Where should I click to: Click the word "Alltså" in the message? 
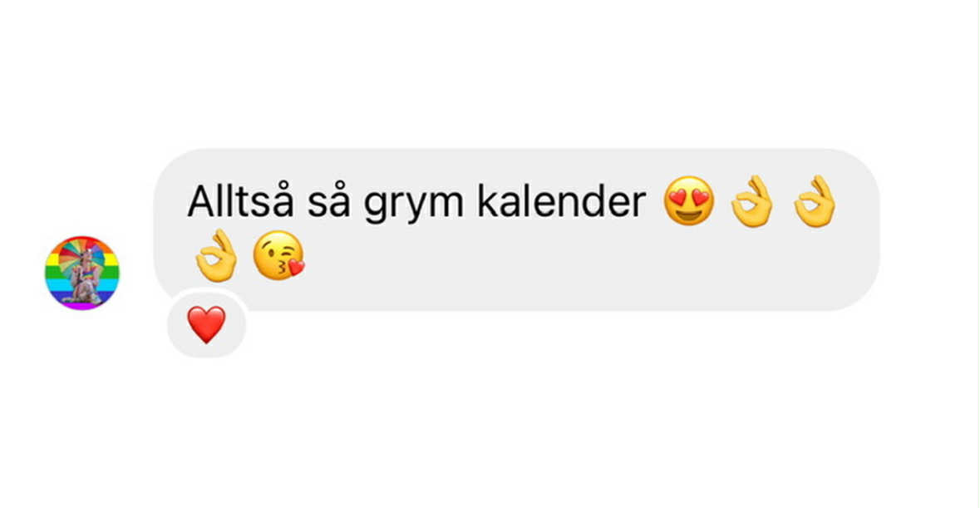click(x=240, y=201)
